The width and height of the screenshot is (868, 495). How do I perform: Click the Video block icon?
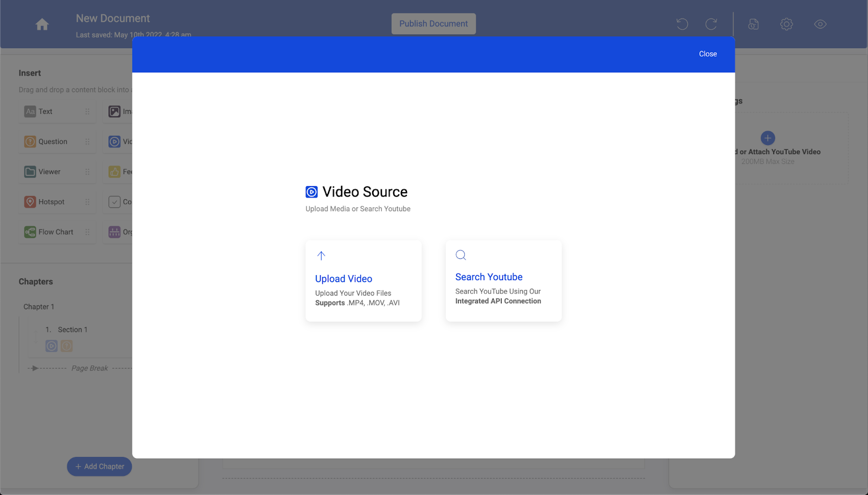pyautogui.click(x=114, y=142)
